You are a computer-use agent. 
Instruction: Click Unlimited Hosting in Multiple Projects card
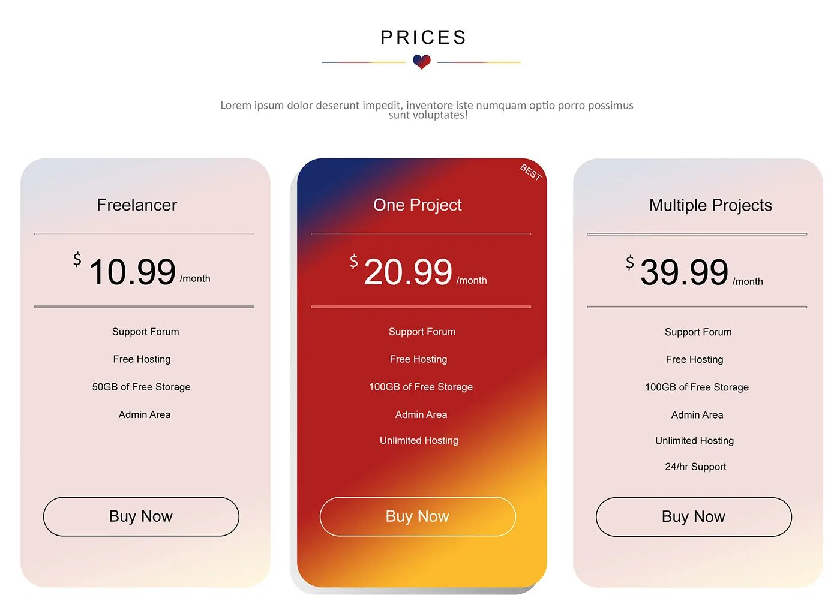pyautogui.click(x=695, y=441)
